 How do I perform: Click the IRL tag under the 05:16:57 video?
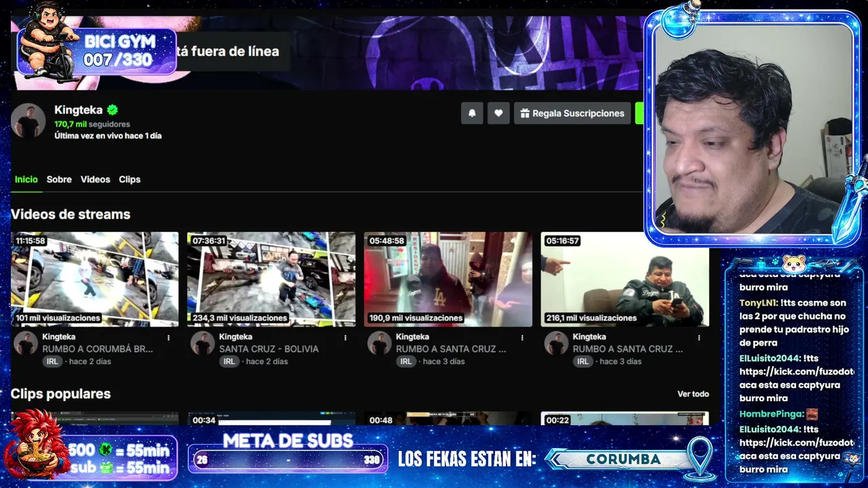(583, 361)
